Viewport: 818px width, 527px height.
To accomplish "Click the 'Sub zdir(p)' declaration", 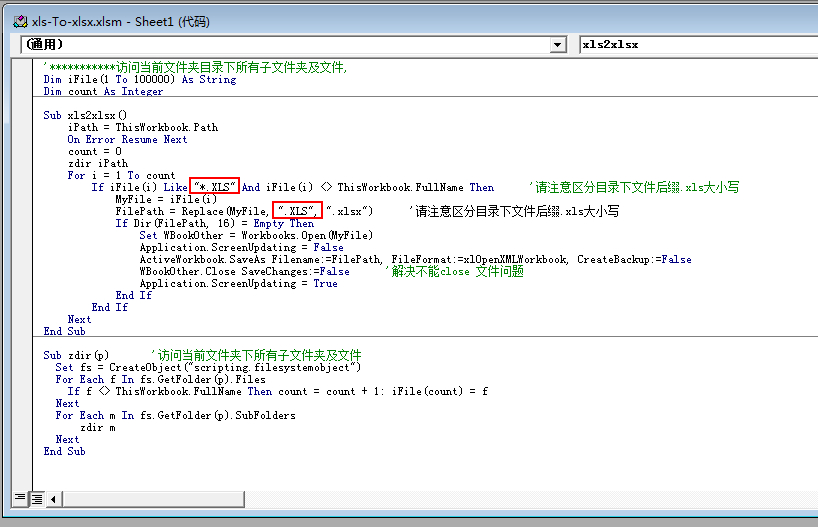I will (76, 355).
